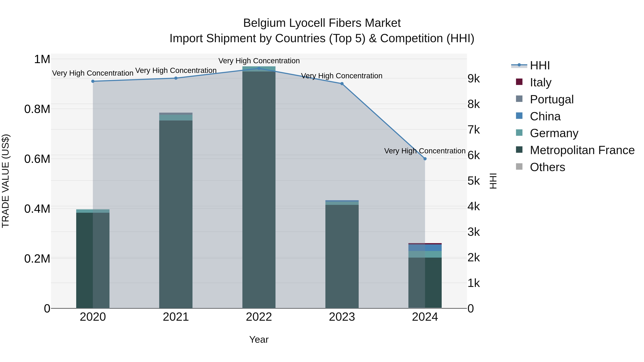644x362 pixels.
Task: Click the 2022 x-axis year label
Action: tap(259, 317)
